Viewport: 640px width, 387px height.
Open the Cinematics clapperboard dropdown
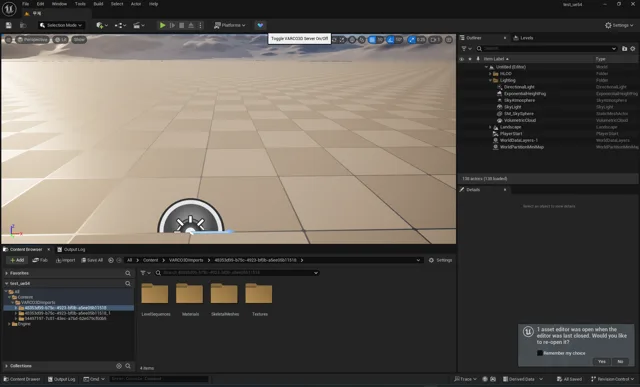click(139, 25)
